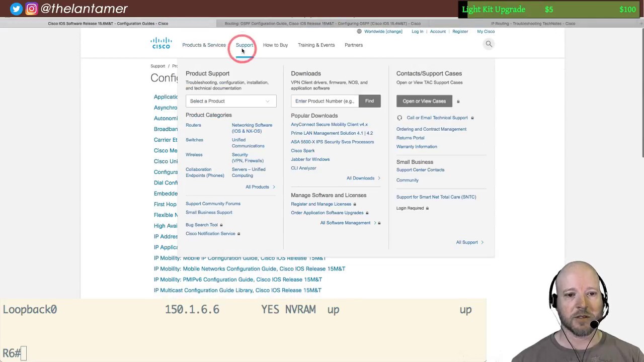The width and height of the screenshot is (644, 362).
Task: Open Cisco Notification Service link
Action: point(210,234)
